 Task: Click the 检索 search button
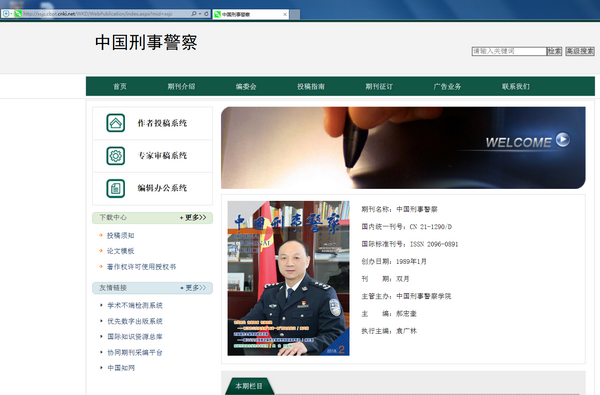point(554,51)
